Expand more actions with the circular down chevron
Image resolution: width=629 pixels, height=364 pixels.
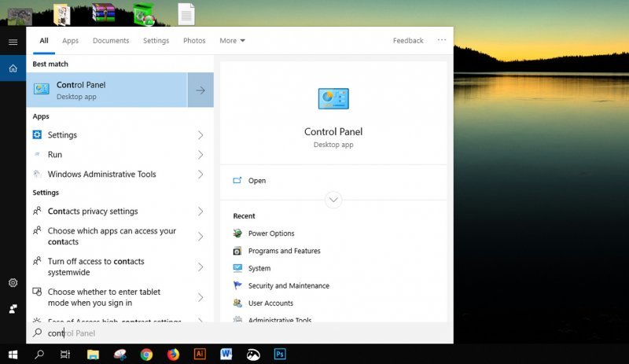[x=333, y=200]
